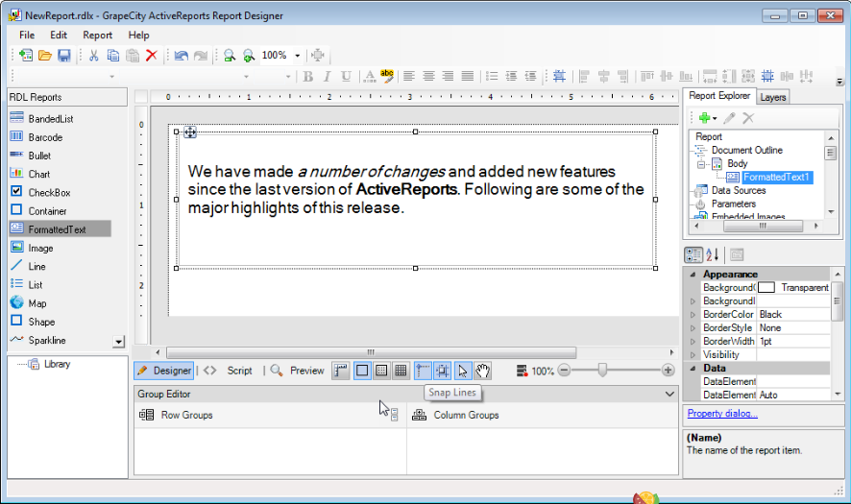851x504 pixels.
Task: Collapse the Appearance property category
Action: point(693,275)
